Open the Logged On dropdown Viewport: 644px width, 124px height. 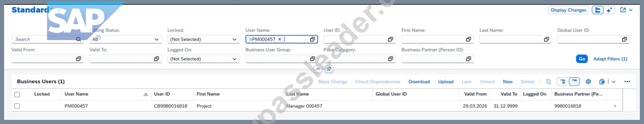pyautogui.click(x=204, y=59)
